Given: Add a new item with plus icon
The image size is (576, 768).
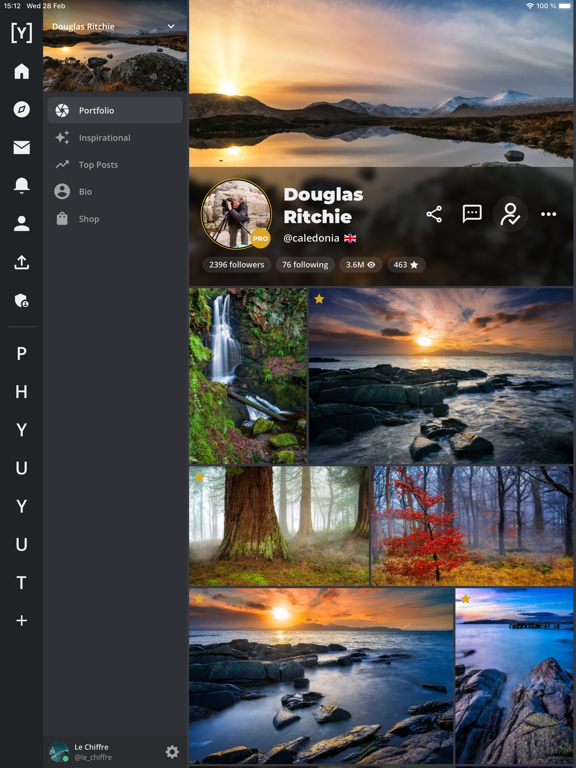Looking at the screenshot, I should (x=22, y=621).
